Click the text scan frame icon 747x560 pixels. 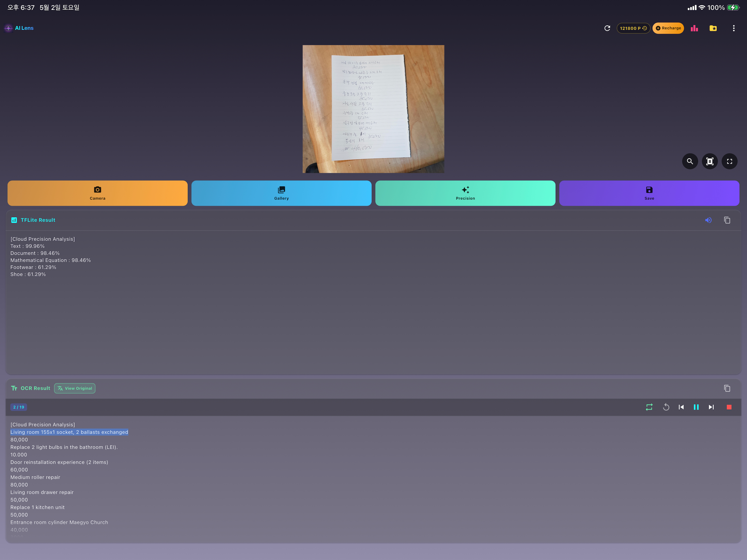point(710,161)
